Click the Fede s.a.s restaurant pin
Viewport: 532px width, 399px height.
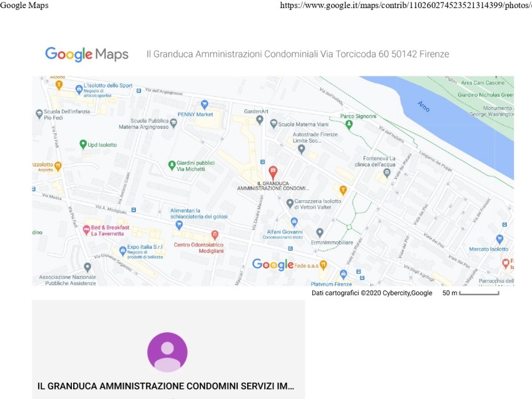click(324, 265)
